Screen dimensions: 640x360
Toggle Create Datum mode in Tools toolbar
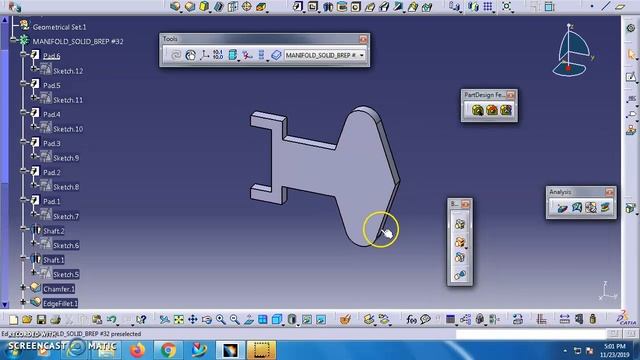247,55
